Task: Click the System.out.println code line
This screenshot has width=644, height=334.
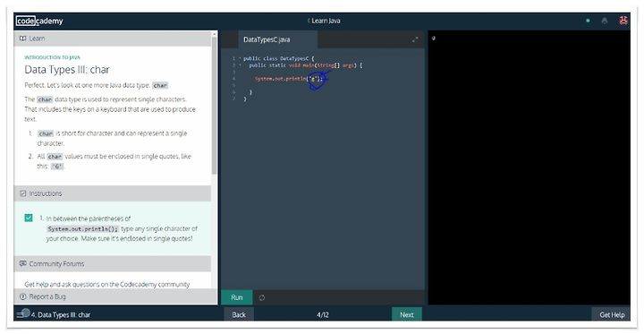Action: [x=289, y=78]
